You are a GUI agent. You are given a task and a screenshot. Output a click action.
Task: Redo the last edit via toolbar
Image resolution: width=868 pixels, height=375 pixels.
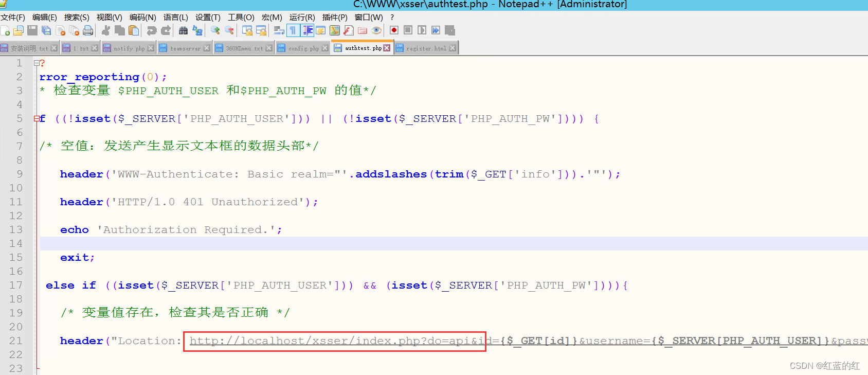[166, 31]
